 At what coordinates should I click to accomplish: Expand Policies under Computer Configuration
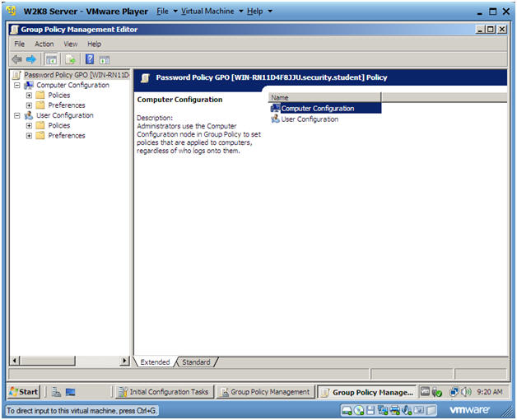pyautogui.click(x=29, y=96)
